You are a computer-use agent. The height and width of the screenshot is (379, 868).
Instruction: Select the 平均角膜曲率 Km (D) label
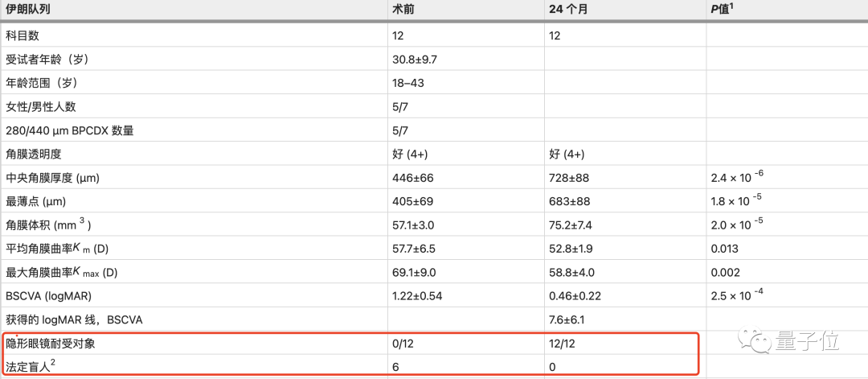tap(56, 249)
